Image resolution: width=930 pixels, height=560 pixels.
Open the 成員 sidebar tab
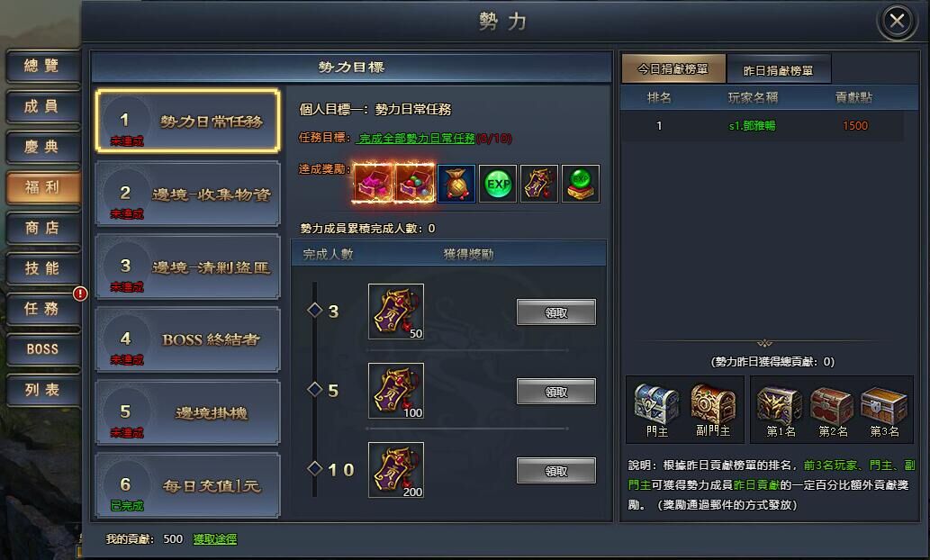coord(42,106)
